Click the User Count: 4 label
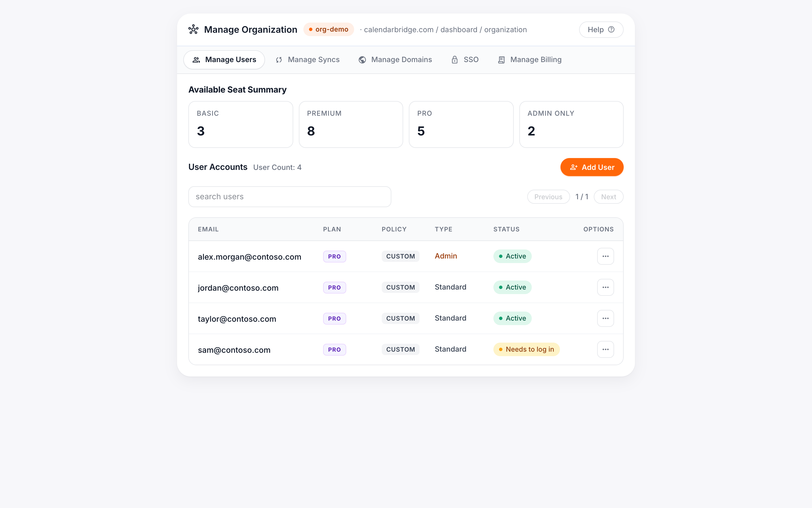Viewport: 812px width, 508px height. [277, 168]
